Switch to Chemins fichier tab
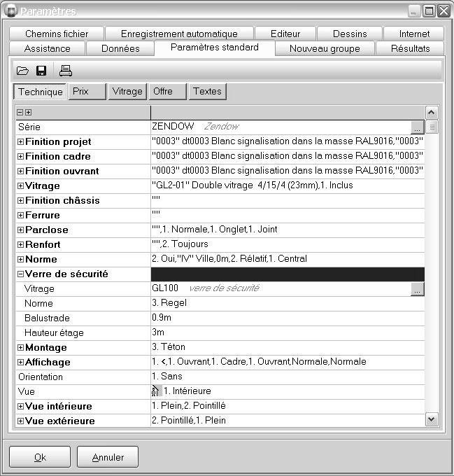The height and width of the screenshot is (476, 454). tap(57, 34)
